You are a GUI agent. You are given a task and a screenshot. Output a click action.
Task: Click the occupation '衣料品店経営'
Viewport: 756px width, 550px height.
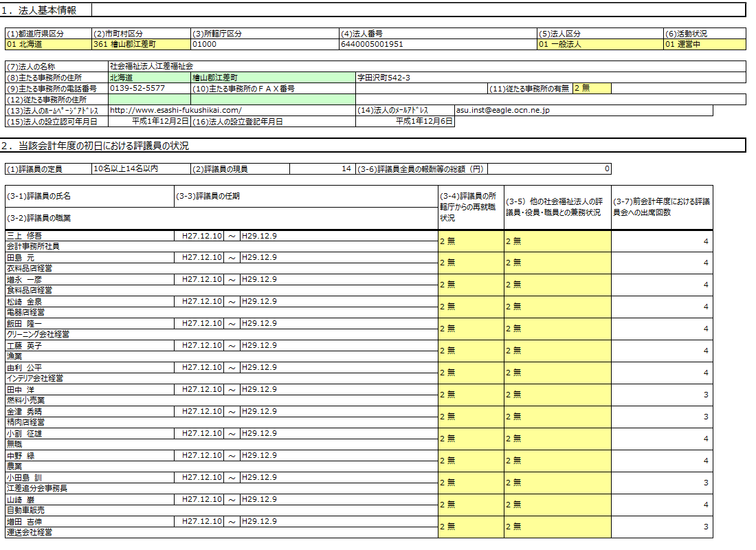tap(221, 268)
